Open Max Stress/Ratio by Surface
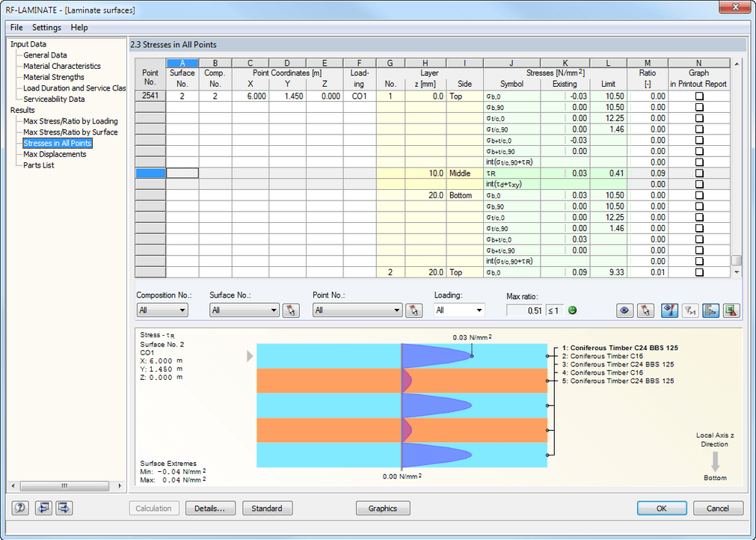756x540 pixels. pyautogui.click(x=71, y=132)
